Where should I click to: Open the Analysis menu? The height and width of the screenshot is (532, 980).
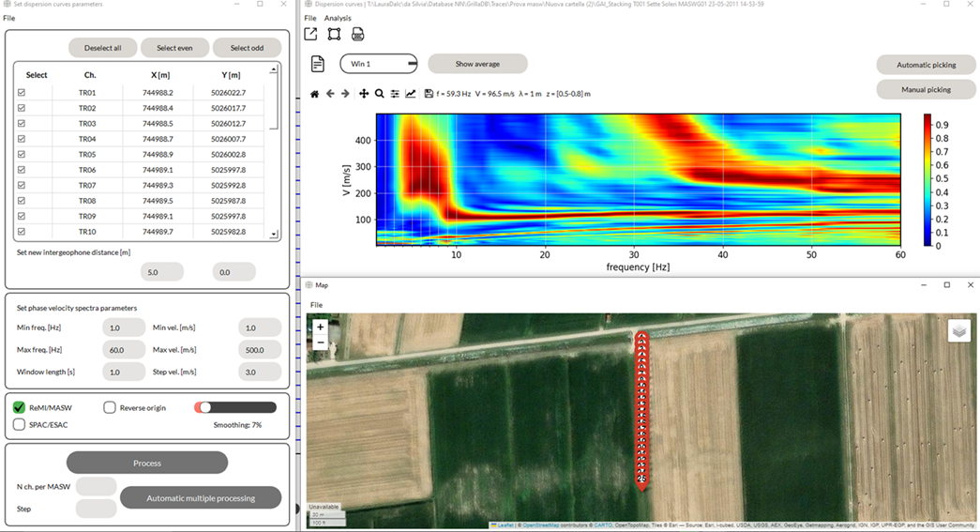pyautogui.click(x=338, y=18)
